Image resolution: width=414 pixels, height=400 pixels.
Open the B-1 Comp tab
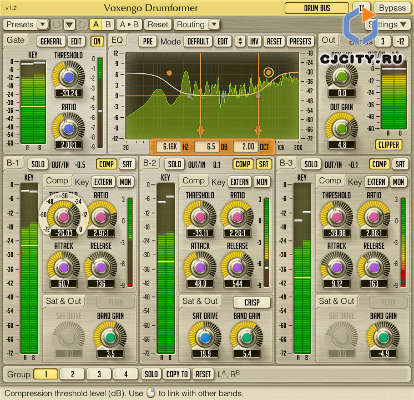point(57,181)
